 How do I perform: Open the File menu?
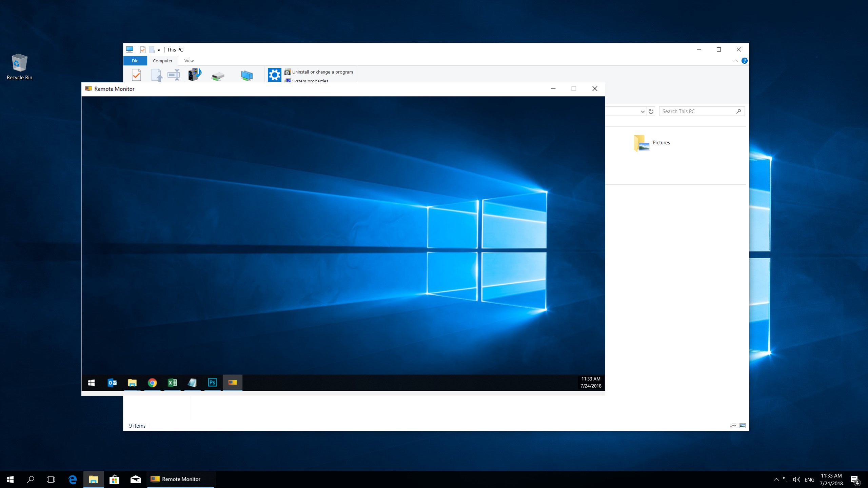tap(135, 61)
